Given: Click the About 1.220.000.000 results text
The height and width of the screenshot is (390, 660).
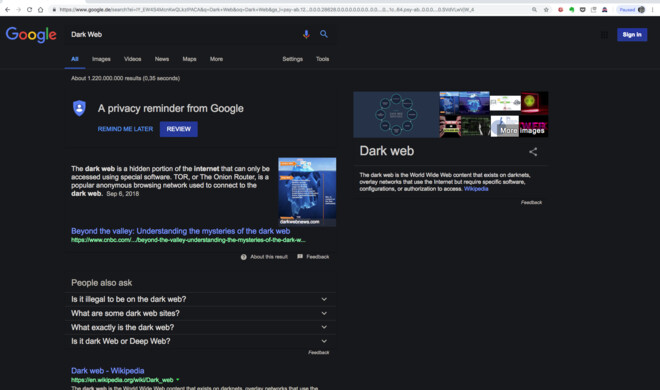Looking at the screenshot, I should [x=125, y=78].
